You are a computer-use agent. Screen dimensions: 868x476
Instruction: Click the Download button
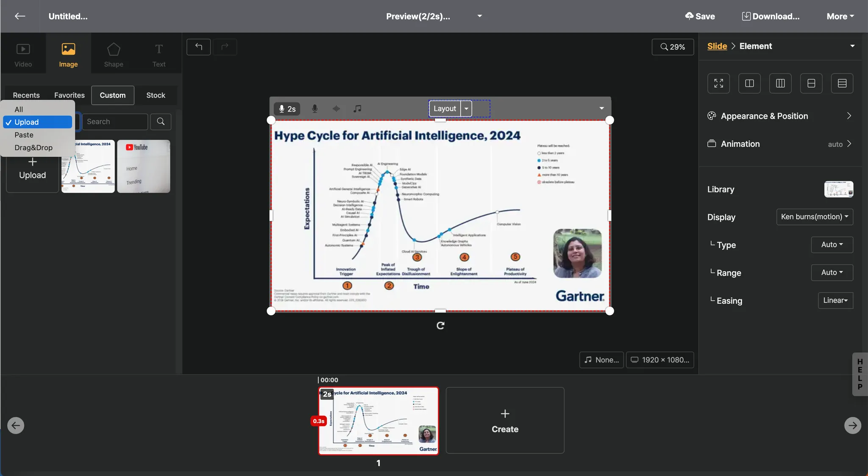[771, 16]
